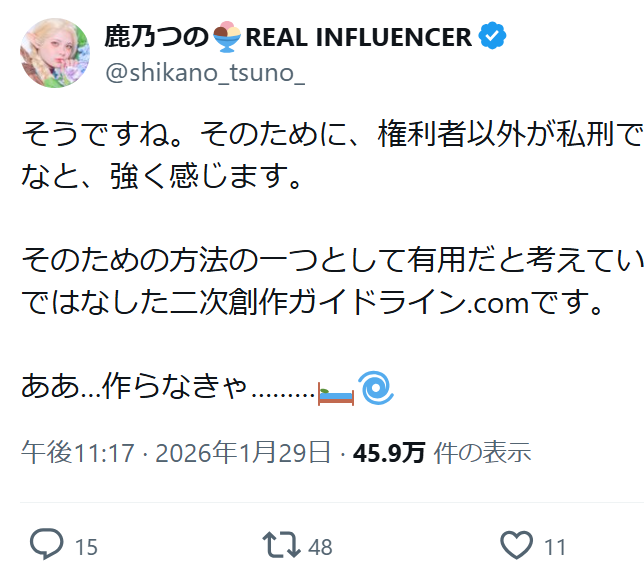Click the 午後11:17 timestamp
Image resolution: width=644 pixels, height=575 pixels.
(77, 452)
